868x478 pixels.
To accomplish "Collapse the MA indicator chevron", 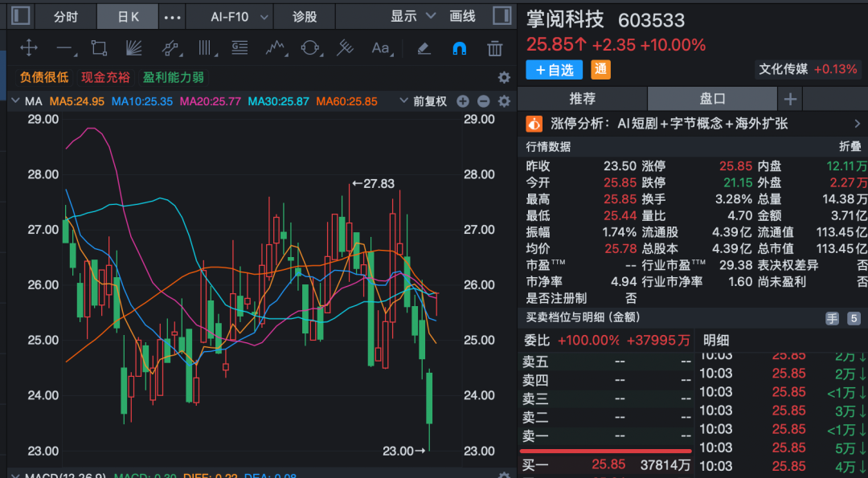I will click(15, 101).
